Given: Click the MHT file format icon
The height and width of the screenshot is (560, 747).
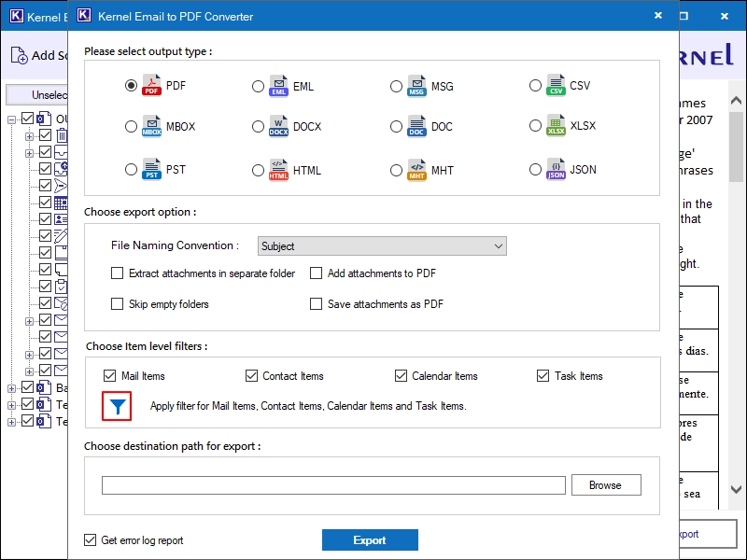Looking at the screenshot, I should click(x=416, y=170).
